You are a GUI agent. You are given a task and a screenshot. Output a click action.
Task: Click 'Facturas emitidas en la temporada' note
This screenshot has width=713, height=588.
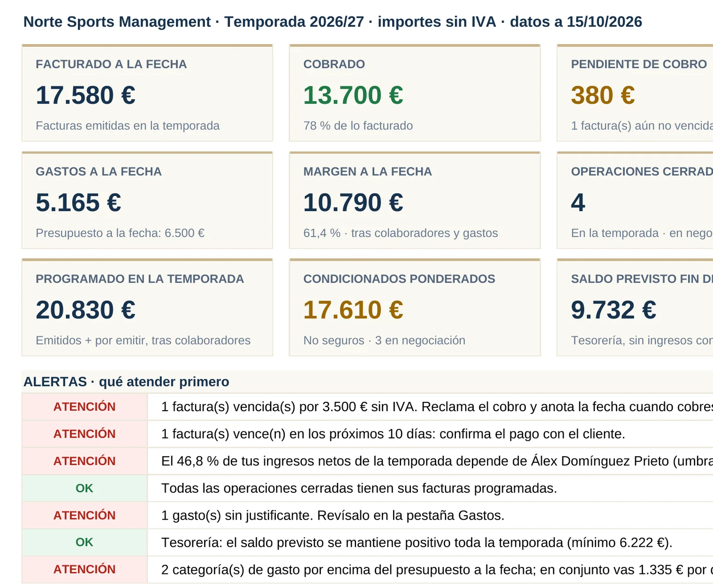(x=128, y=126)
